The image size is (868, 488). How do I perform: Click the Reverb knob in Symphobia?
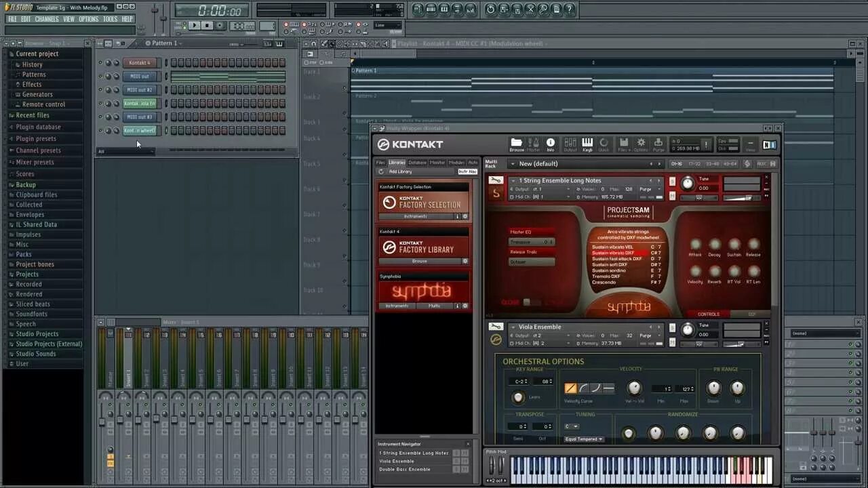pyautogui.click(x=714, y=271)
